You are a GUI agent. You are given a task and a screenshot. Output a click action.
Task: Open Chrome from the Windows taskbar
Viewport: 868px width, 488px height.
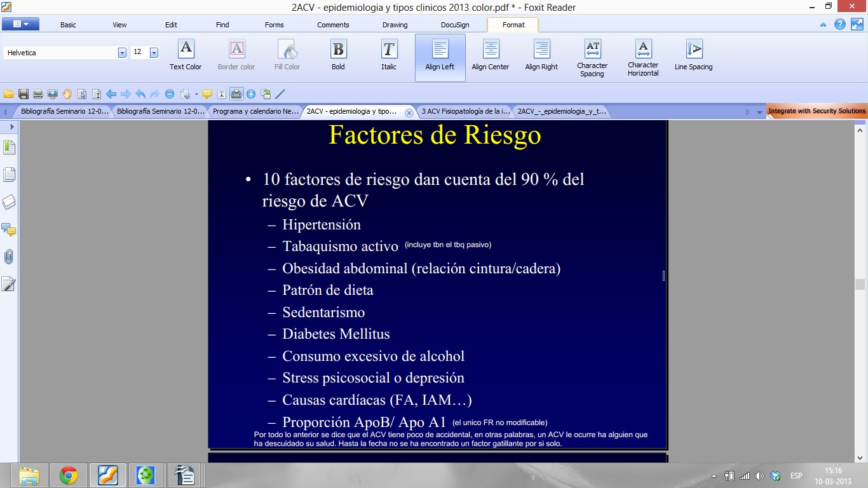[69, 475]
